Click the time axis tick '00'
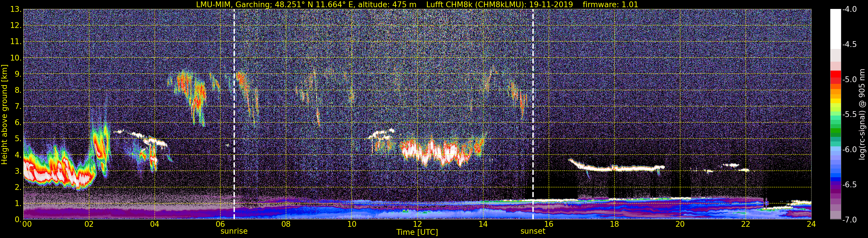Screen dimensions: 868x238 27,224
